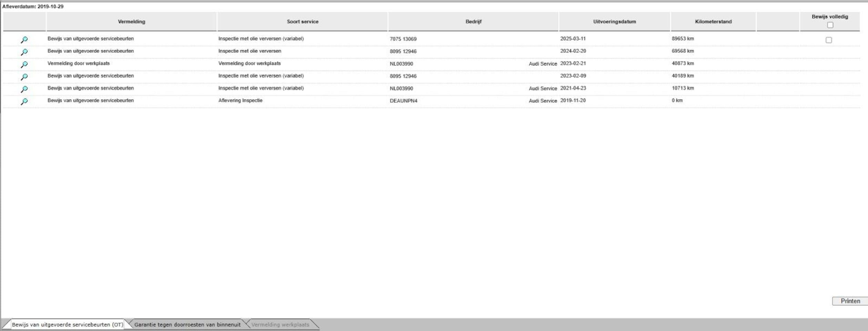
Task: Click magnifier icon for the 2024-02-20 inspection
Action: [x=24, y=52]
